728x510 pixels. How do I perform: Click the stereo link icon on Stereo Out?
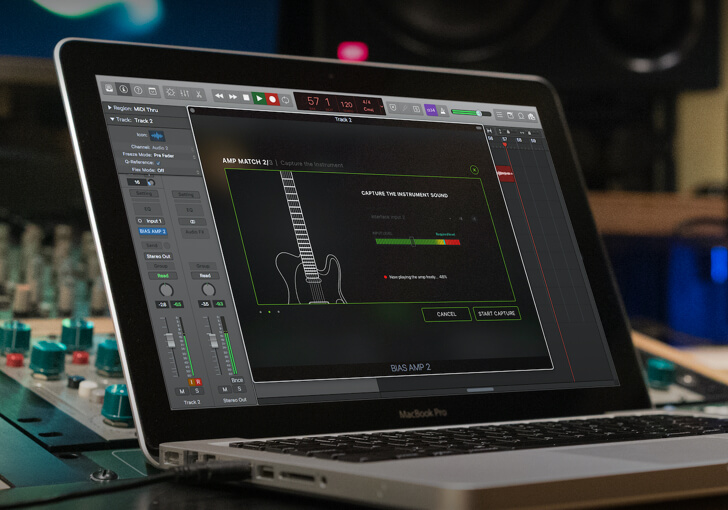coord(192,222)
